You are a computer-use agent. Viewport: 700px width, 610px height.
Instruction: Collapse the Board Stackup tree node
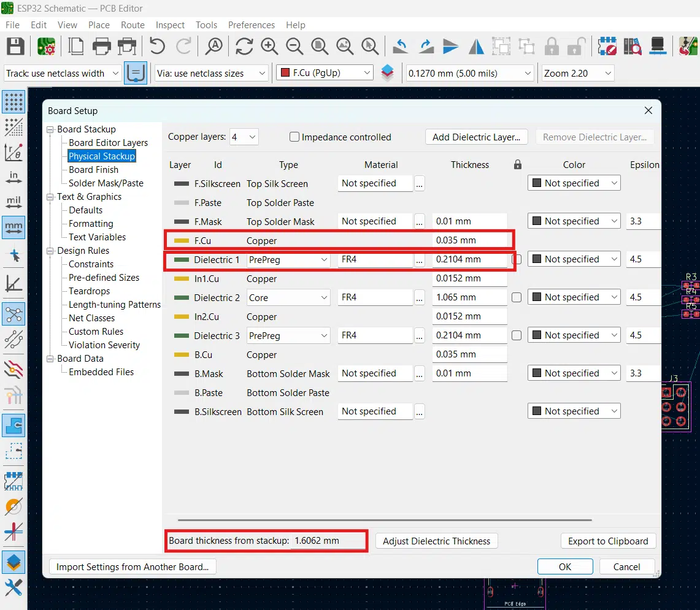[50, 129]
